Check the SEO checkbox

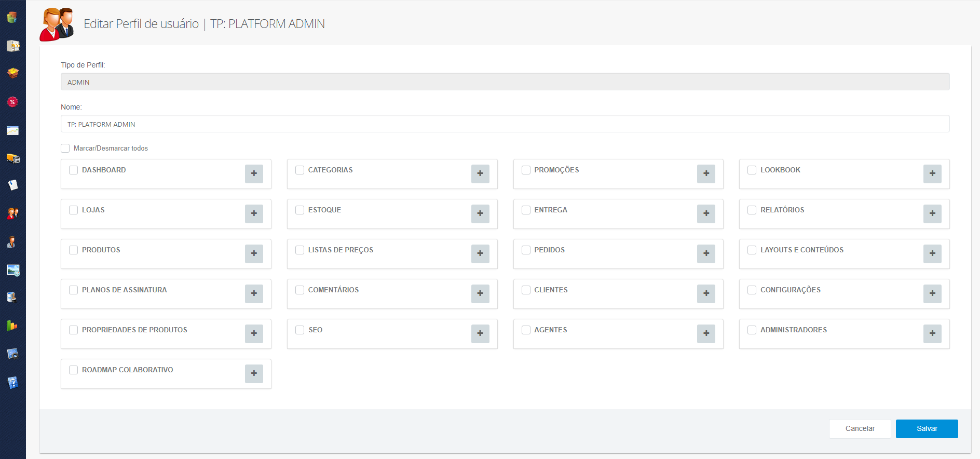coord(300,330)
